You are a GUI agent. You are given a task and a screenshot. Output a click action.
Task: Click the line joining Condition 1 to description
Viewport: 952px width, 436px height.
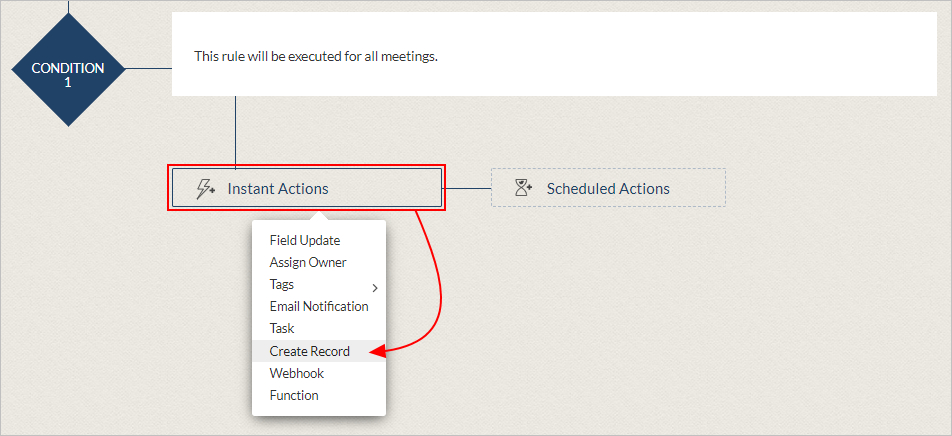149,69
